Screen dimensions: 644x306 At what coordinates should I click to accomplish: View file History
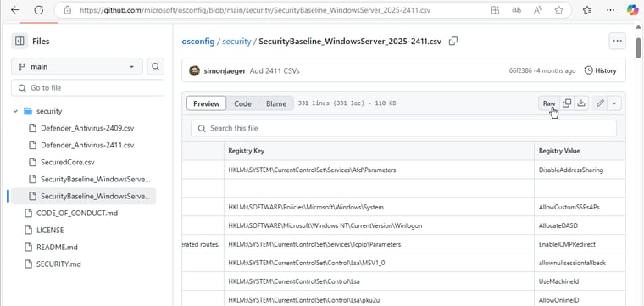click(600, 70)
